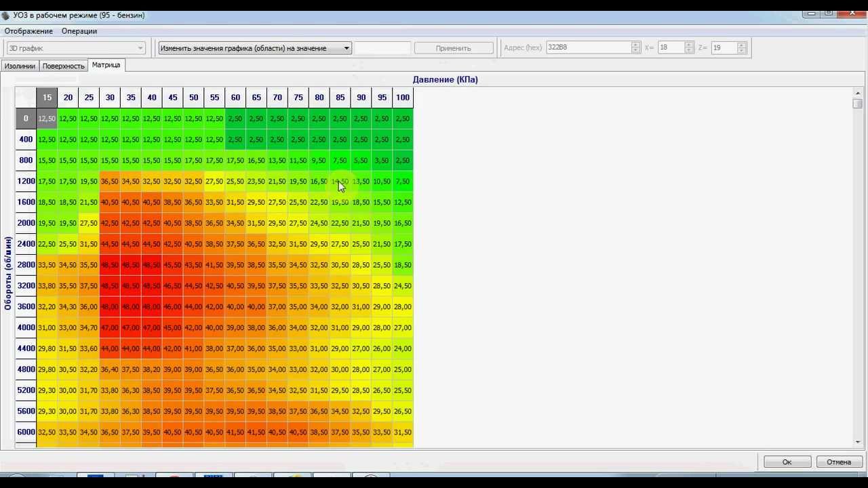Select cell 5,50 in row 800

[x=361, y=161]
